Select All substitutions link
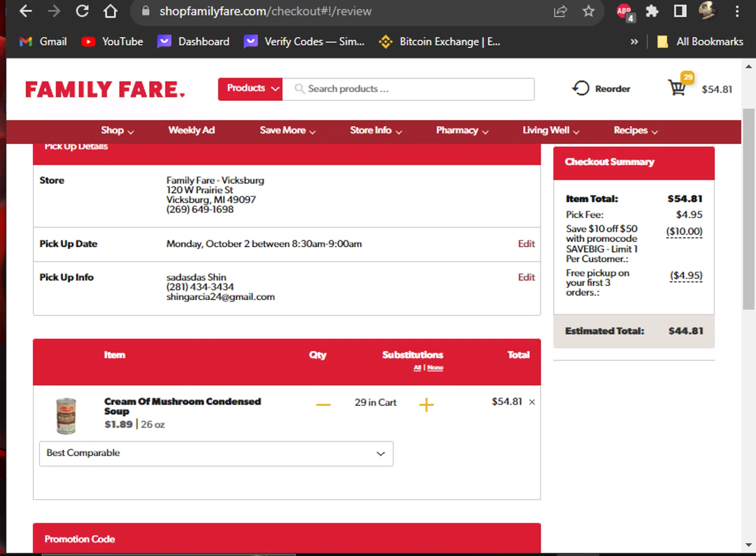The width and height of the screenshot is (756, 556). click(x=417, y=368)
